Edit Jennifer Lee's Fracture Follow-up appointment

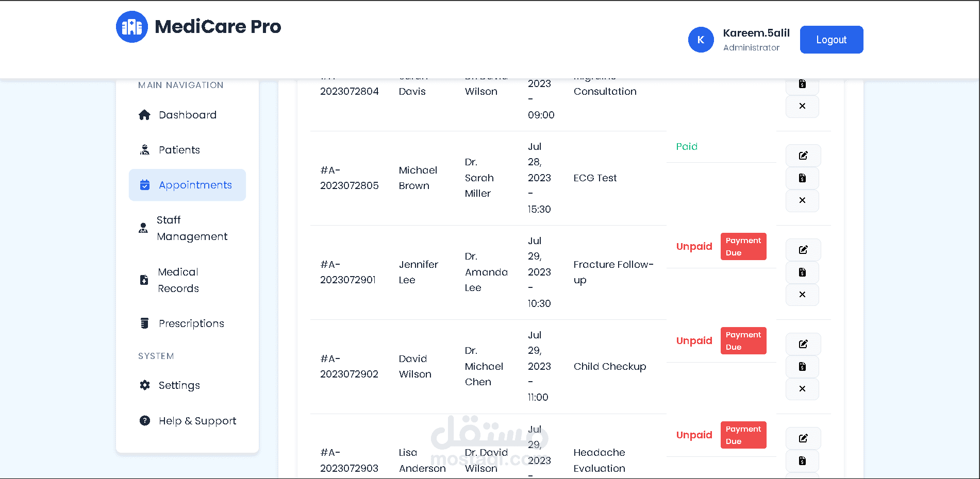803,250
